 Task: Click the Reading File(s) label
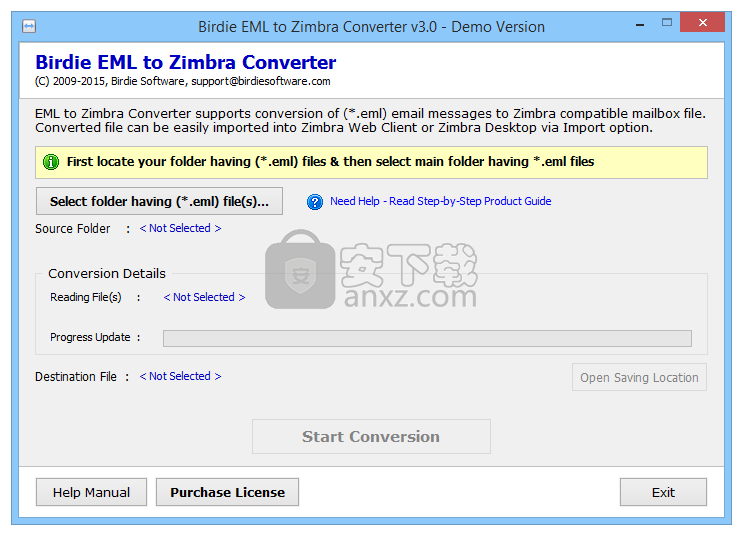point(86,297)
